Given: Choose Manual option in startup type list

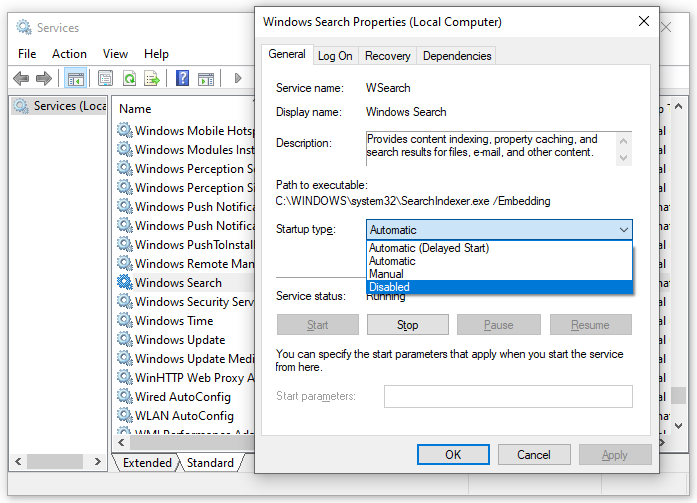Looking at the screenshot, I should tap(499, 274).
